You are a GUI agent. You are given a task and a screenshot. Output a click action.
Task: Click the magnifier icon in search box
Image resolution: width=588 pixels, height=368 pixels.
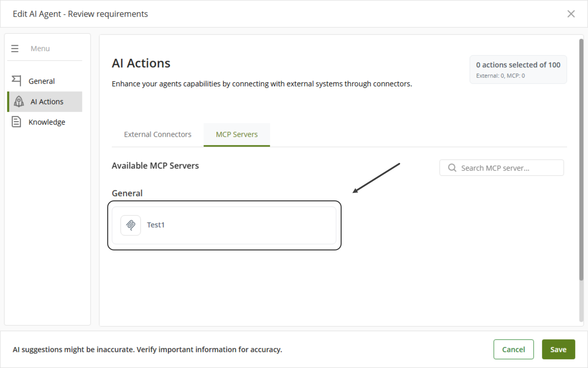[x=452, y=168]
